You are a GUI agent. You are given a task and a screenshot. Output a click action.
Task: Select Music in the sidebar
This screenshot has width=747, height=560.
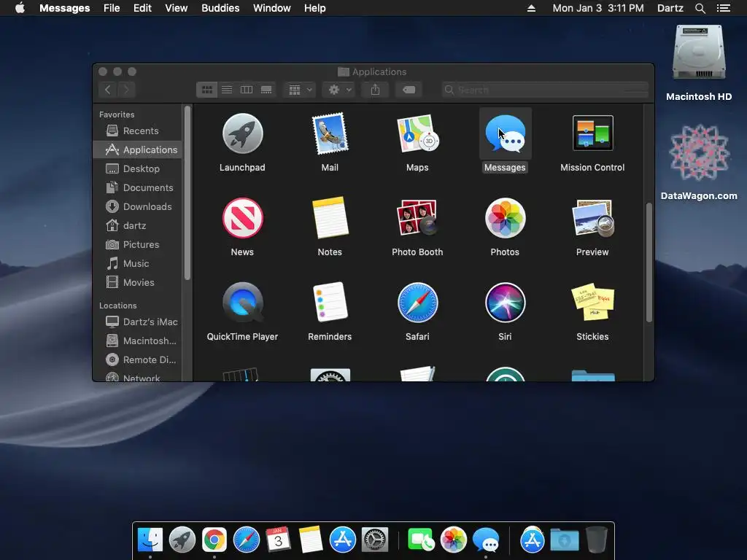[x=137, y=263]
